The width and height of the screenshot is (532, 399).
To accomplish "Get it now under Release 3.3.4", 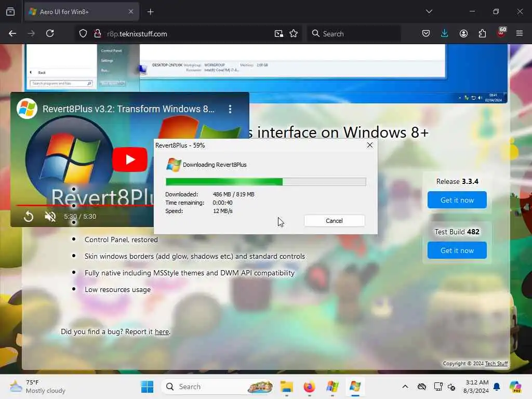I will [x=457, y=200].
